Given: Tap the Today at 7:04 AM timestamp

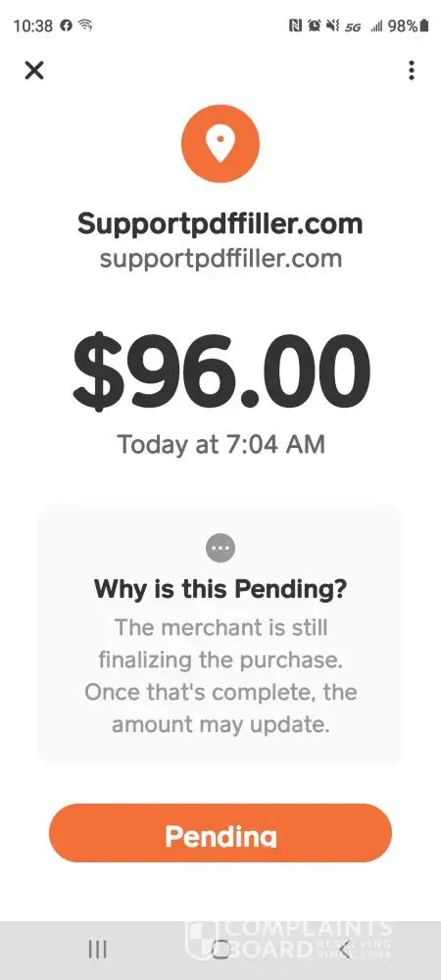Looking at the screenshot, I should (221, 444).
